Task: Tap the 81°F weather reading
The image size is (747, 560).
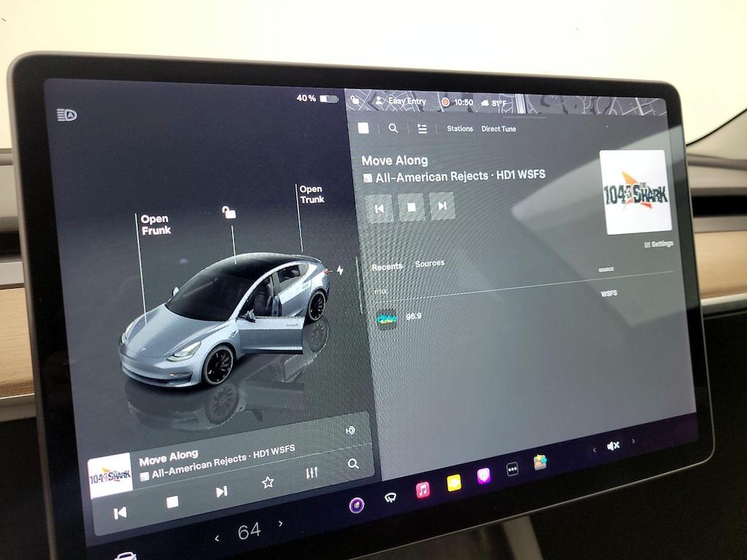Action: click(494, 103)
